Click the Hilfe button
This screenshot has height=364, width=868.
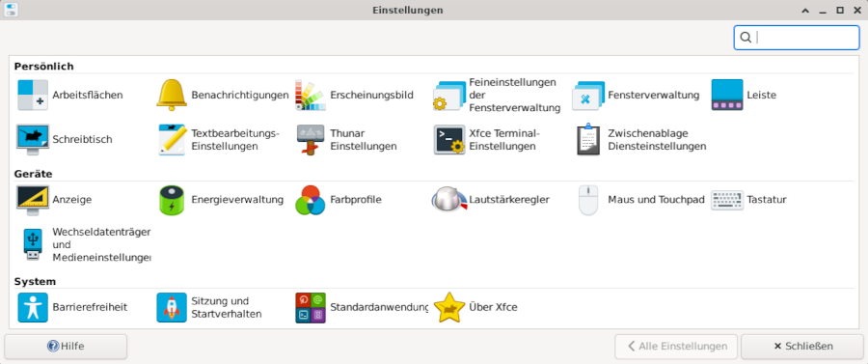coord(66,347)
